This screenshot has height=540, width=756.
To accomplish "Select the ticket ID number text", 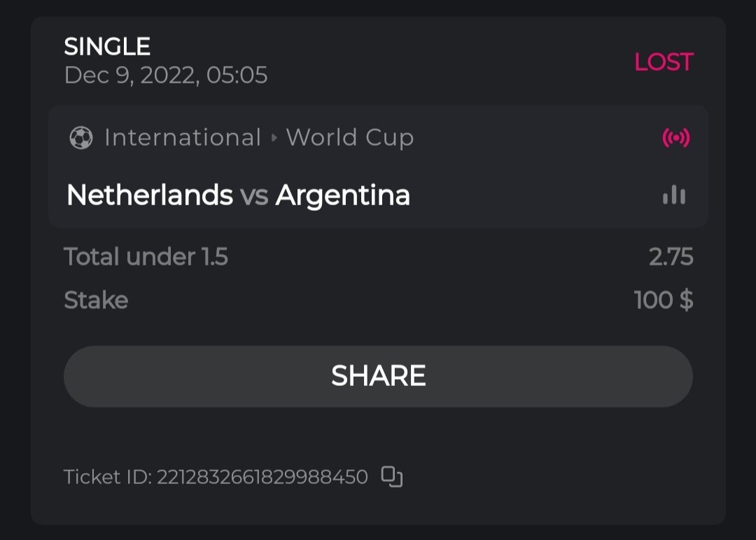I will [262, 478].
